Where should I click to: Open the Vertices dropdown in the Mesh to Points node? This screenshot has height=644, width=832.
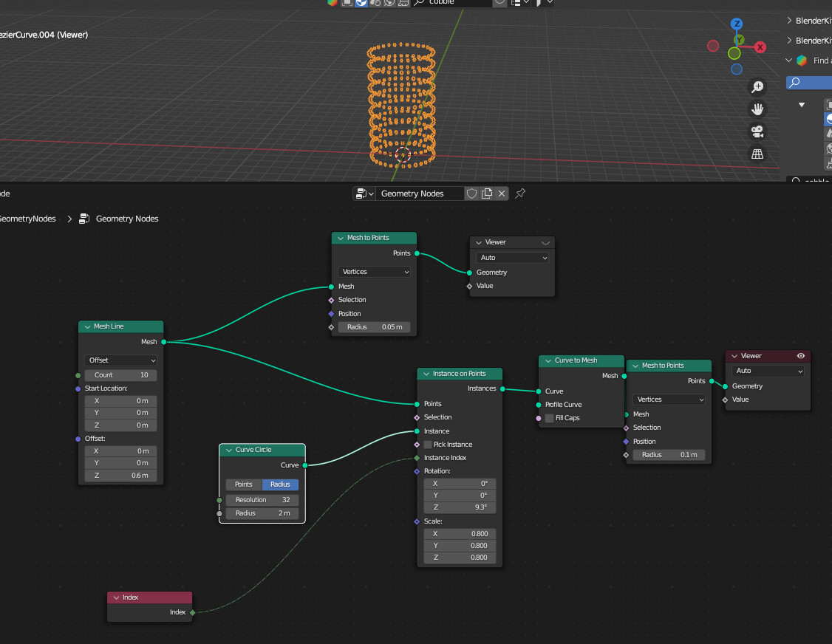click(x=374, y=272)
